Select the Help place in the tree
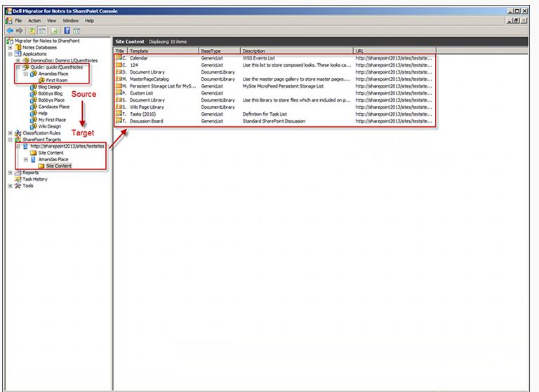539x392 pixels. tap(43, 113)
